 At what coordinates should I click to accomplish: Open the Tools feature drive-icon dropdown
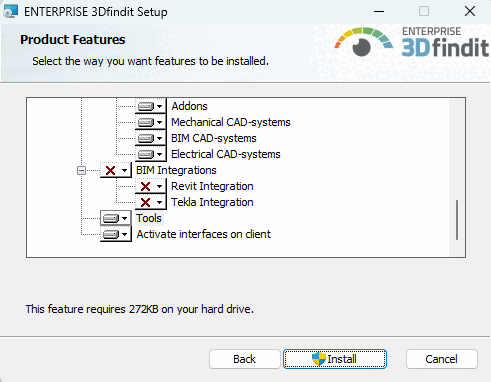pyautogui.click(x=116, y=218)
